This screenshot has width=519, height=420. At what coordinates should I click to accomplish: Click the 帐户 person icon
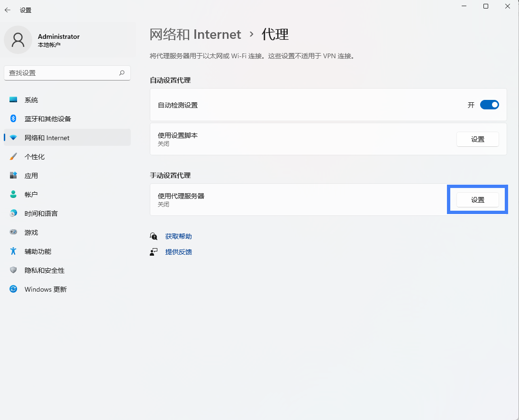pos(13,194)
